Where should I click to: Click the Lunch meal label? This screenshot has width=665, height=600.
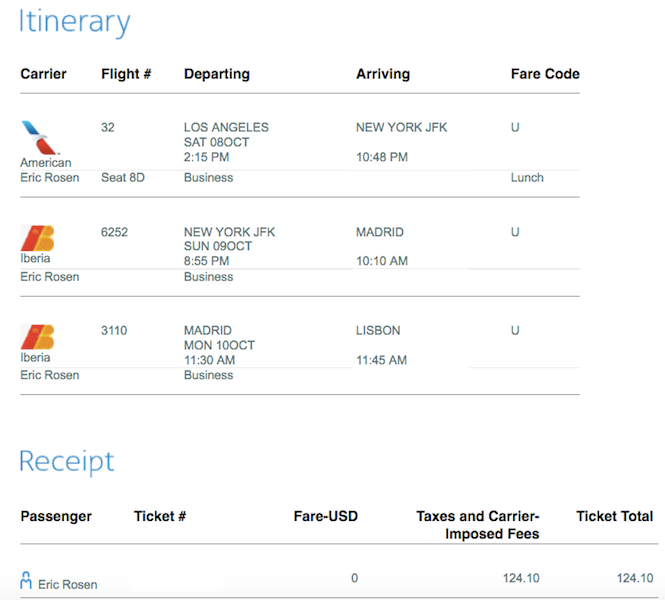[527, 178]
